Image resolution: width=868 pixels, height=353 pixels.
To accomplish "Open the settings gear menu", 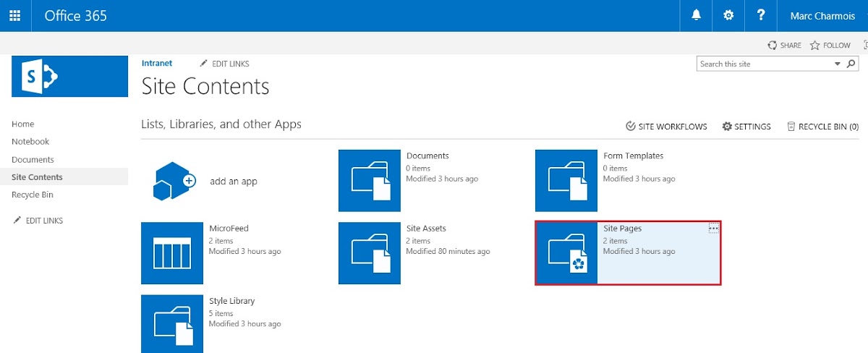I will click(728, 15).
